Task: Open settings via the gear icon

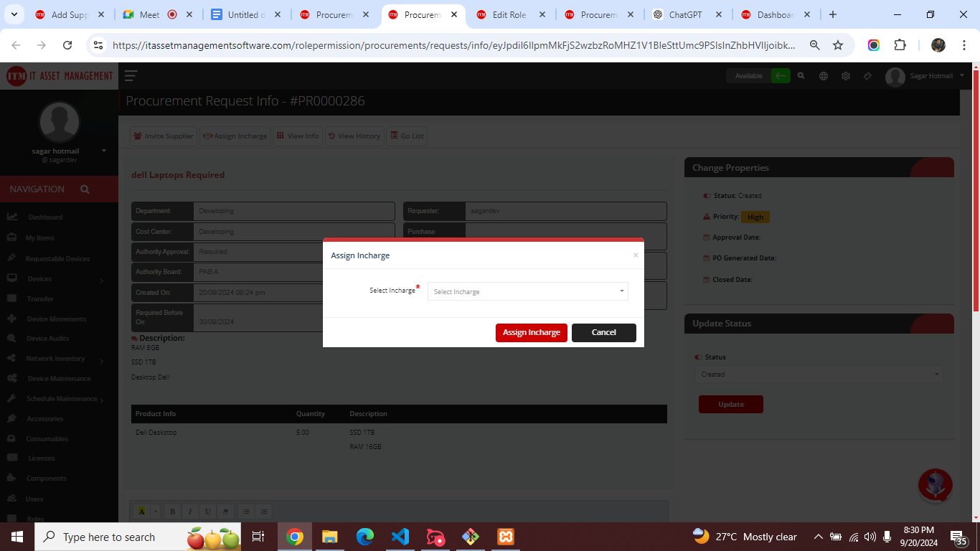Action: (845, 75)
